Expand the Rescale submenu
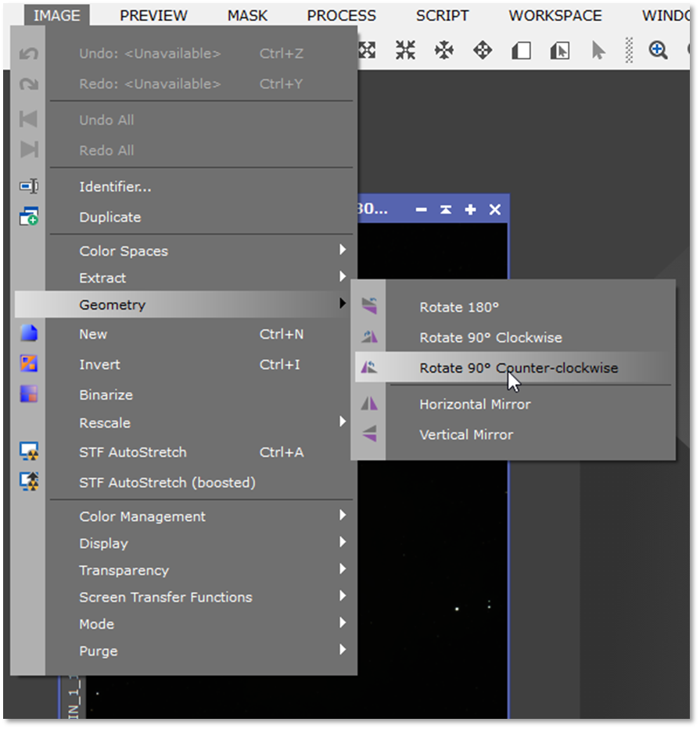 click(105, 422)
